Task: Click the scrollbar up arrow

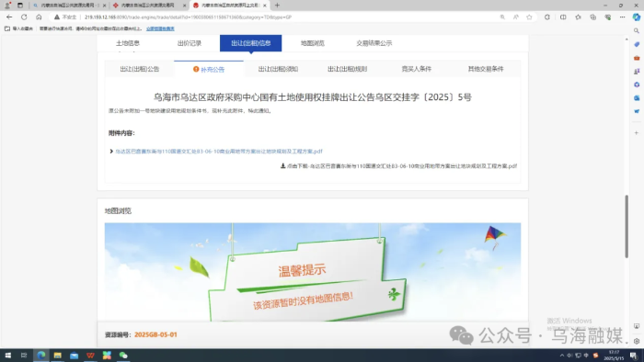Action: coord(627,40)
